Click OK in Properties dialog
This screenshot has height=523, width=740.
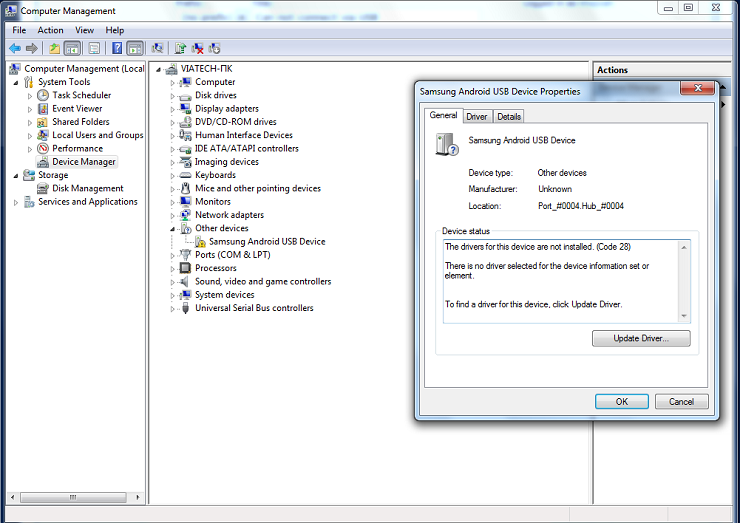pos(622,401)
